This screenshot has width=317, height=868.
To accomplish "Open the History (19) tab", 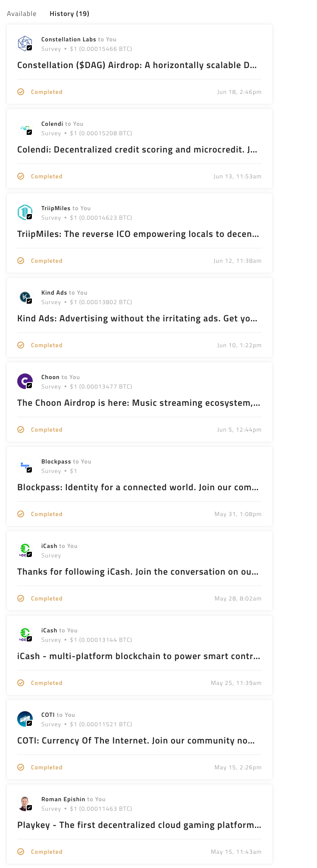I will pos(69,14).
